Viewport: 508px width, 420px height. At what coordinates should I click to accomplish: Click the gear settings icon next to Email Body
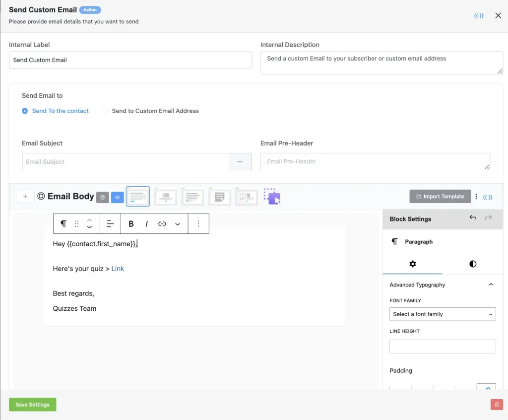pyautogui.click(x=103, y=197)
